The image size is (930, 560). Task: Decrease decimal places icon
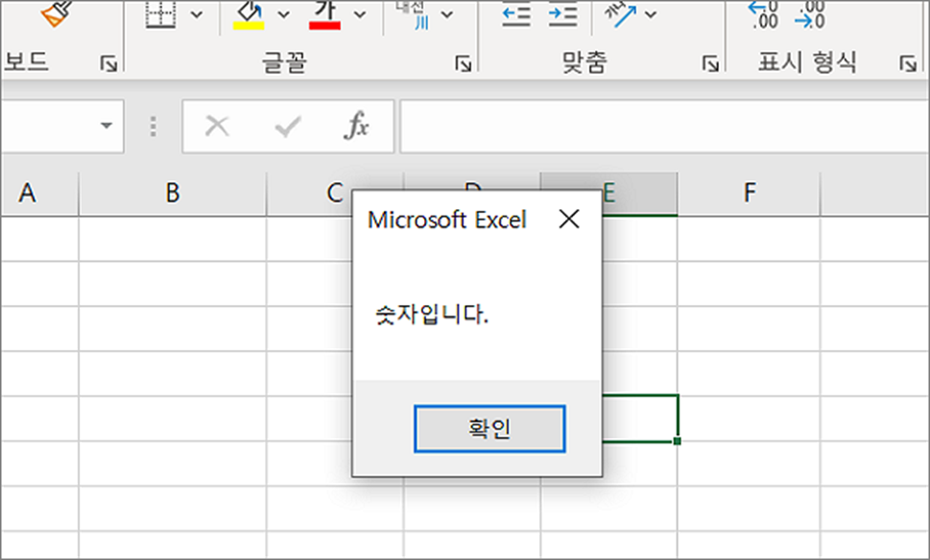[x=810, y=14]
